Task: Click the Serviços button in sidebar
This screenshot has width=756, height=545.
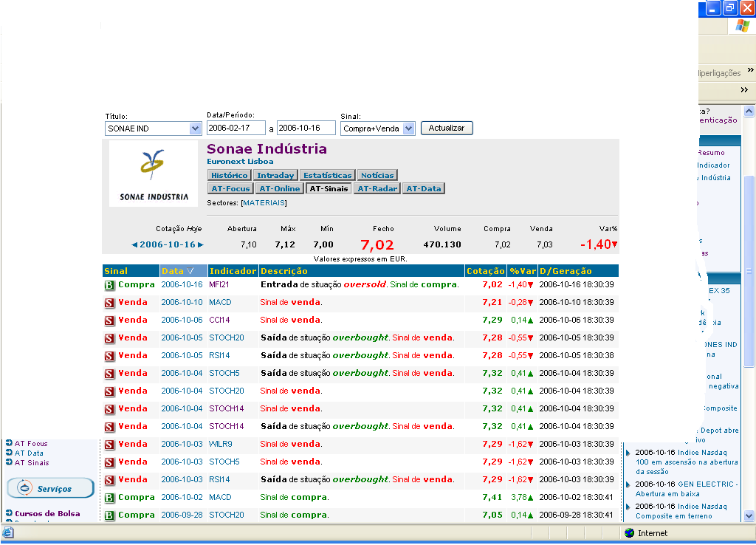Action: [51, 488]
